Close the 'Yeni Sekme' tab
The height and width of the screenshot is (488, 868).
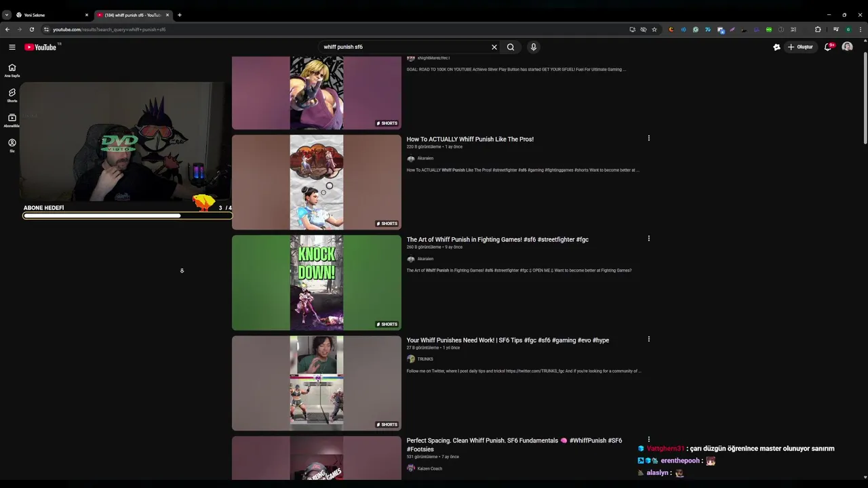[87, 15]
